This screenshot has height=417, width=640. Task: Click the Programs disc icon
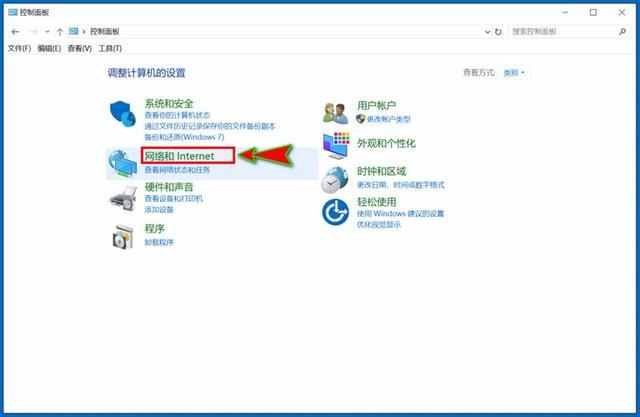tap(123, 237)
